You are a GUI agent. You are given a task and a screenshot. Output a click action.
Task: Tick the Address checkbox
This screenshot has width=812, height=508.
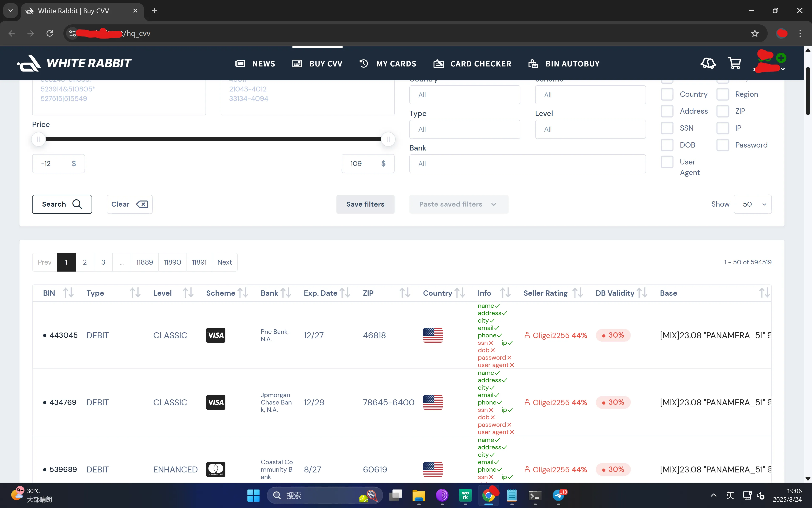click(667, 111)
